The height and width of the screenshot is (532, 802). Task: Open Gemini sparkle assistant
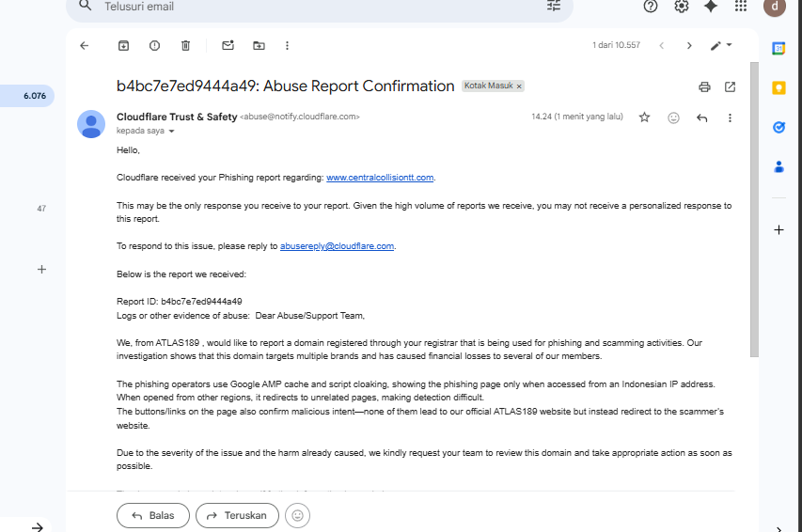(711, 7)
